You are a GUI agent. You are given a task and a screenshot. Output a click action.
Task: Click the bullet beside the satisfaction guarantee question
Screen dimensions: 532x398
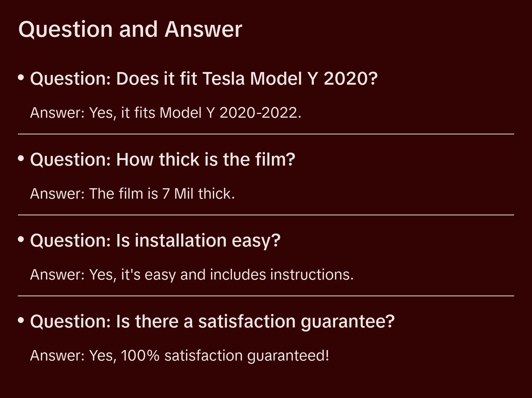click(21, 320)
